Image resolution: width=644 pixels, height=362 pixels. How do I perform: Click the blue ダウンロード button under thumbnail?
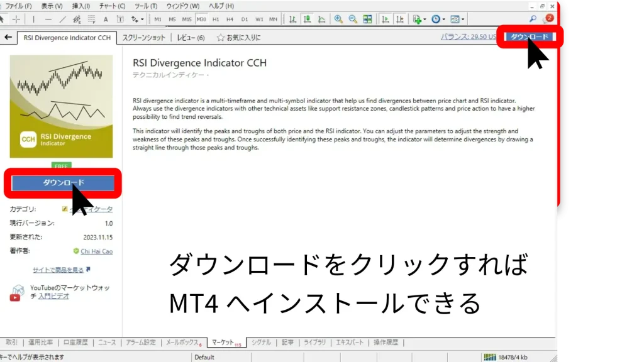(x=63, y=183)
